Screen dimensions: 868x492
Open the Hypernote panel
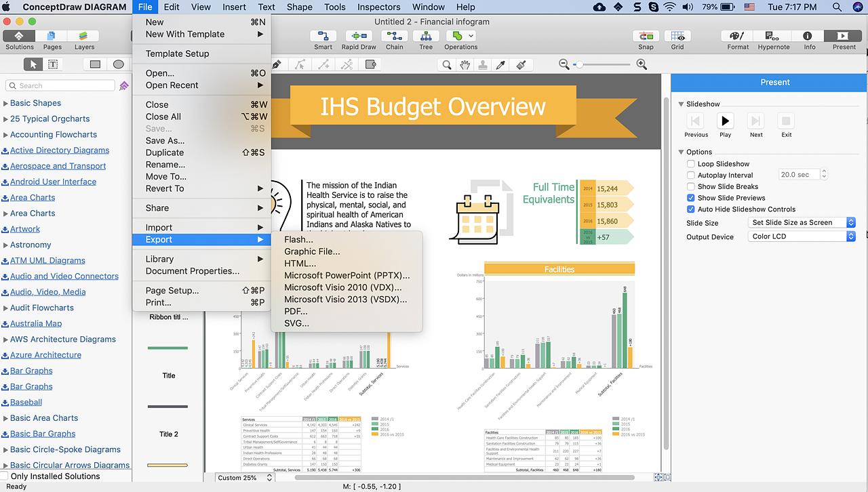[773, 36]
